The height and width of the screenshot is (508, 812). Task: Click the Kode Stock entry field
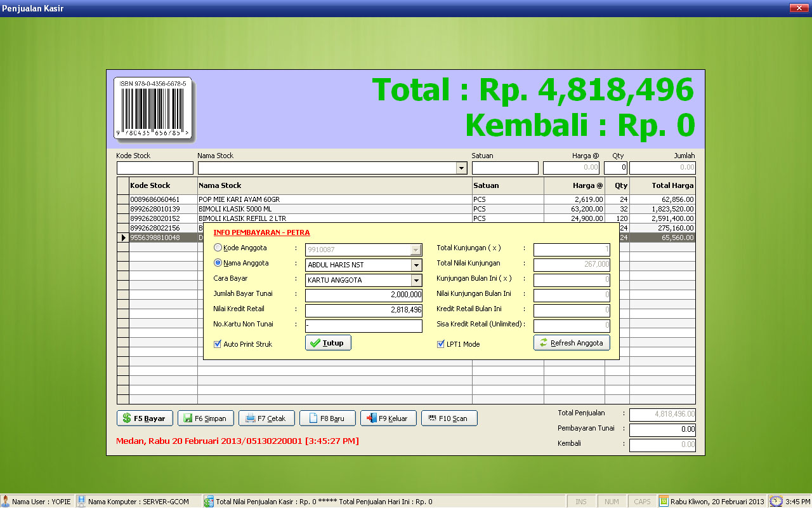pos(155,168)
